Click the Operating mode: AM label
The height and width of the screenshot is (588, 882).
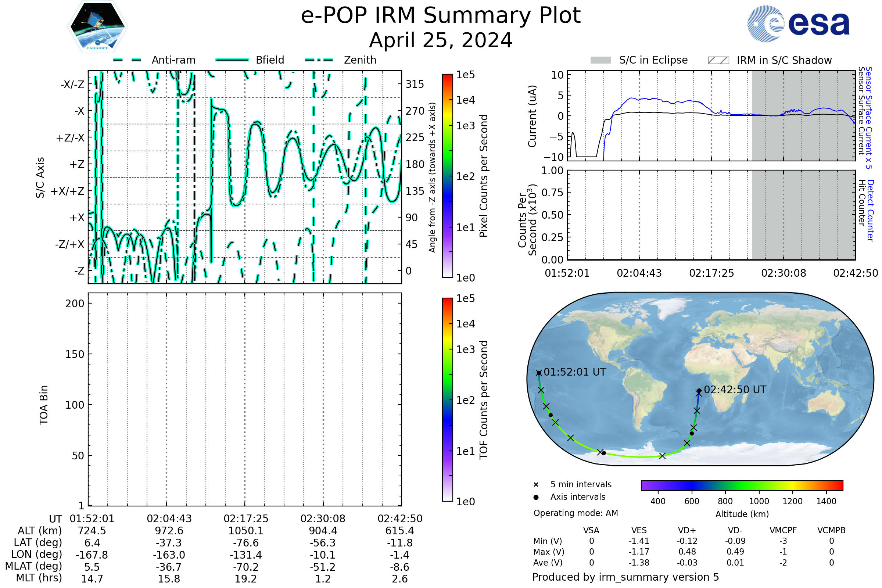576,513
